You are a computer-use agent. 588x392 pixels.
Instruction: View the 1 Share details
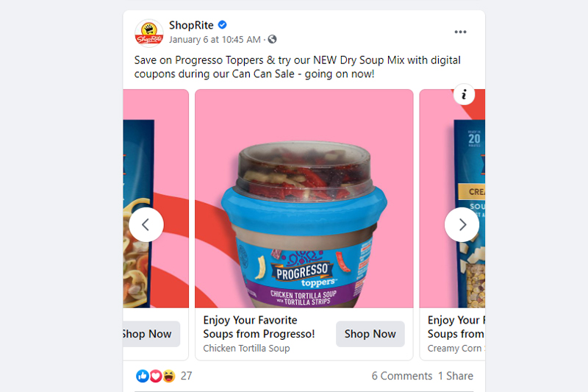(x=456, y=376)
